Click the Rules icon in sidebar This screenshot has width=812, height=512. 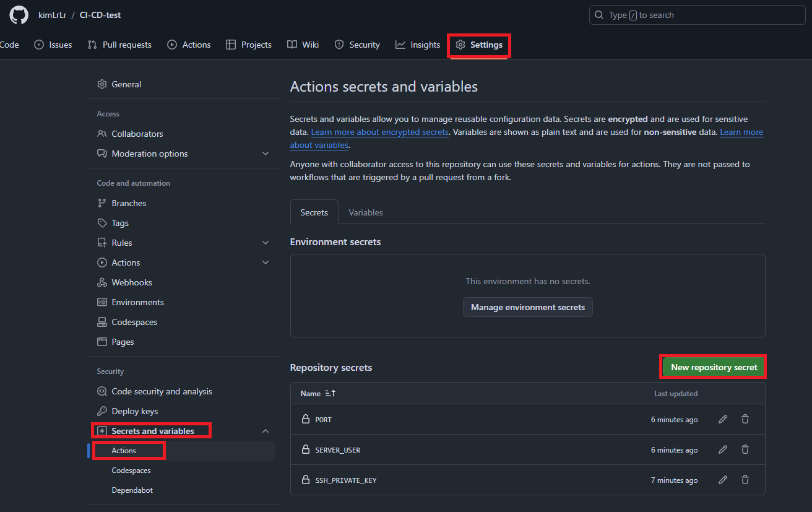click(x=102, y=243)
